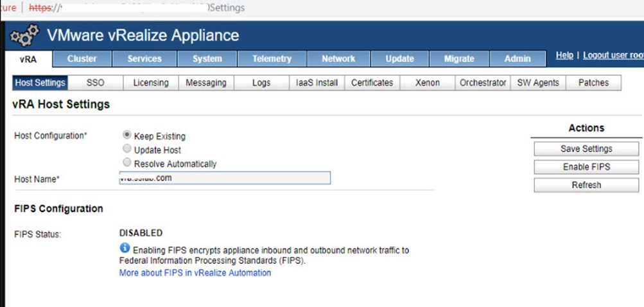Switch to the Network tab
Image resolution: width=644 pixels, height=307 pixels.
tap(338, 59)
